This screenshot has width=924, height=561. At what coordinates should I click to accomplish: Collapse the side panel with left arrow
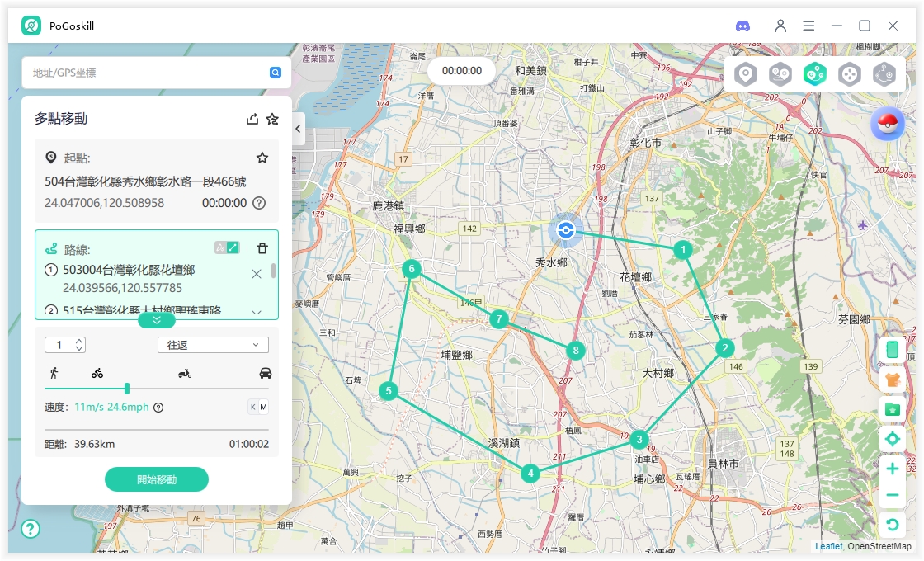[298, 129]
